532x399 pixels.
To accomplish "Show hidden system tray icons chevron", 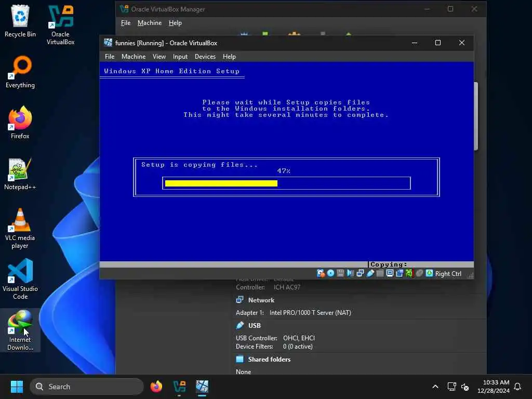I will click(x=435, y=387).
